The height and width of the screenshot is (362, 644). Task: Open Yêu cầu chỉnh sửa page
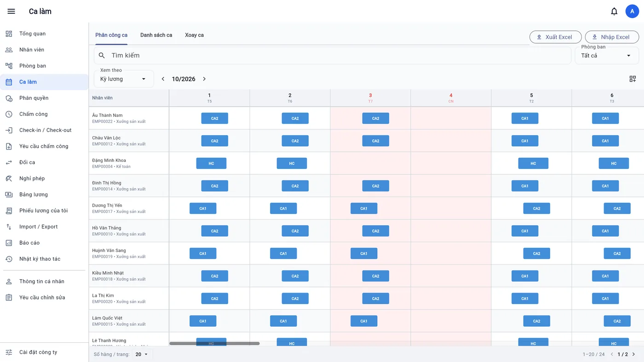44,298
